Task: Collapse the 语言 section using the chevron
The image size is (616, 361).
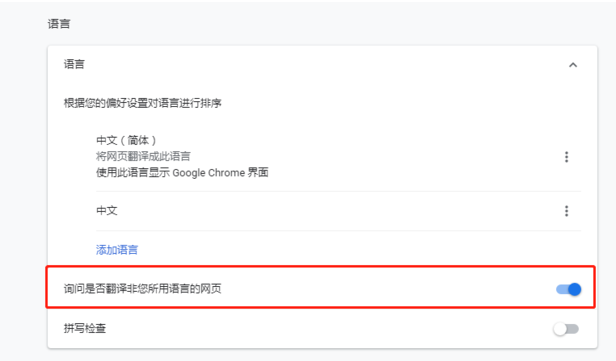Action: (x=573, y=65)
